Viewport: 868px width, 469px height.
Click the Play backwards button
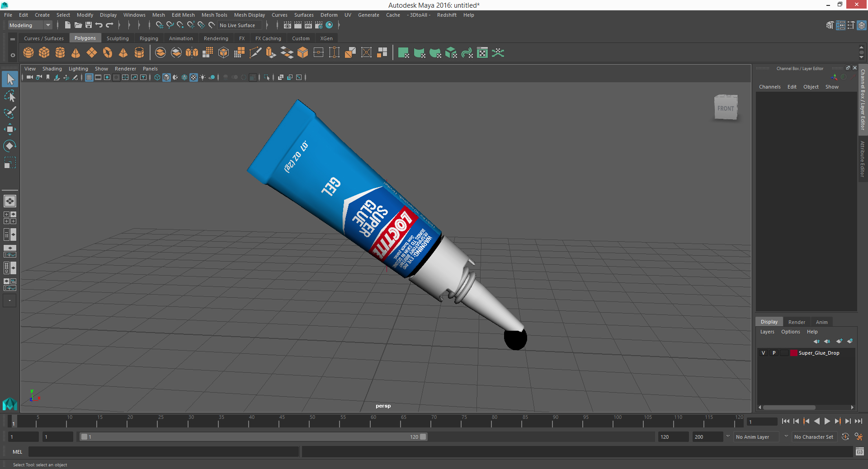pos(816,421)
